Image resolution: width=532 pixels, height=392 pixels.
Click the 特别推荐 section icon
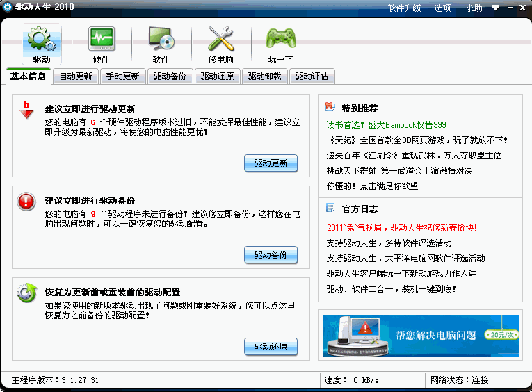(x=330, y=107)
